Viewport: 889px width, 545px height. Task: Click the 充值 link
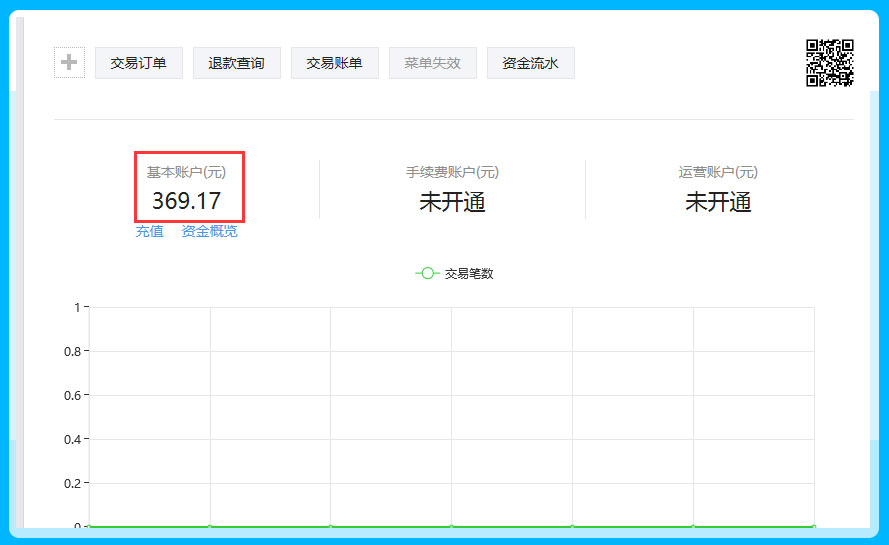click(x=149, y=231)
